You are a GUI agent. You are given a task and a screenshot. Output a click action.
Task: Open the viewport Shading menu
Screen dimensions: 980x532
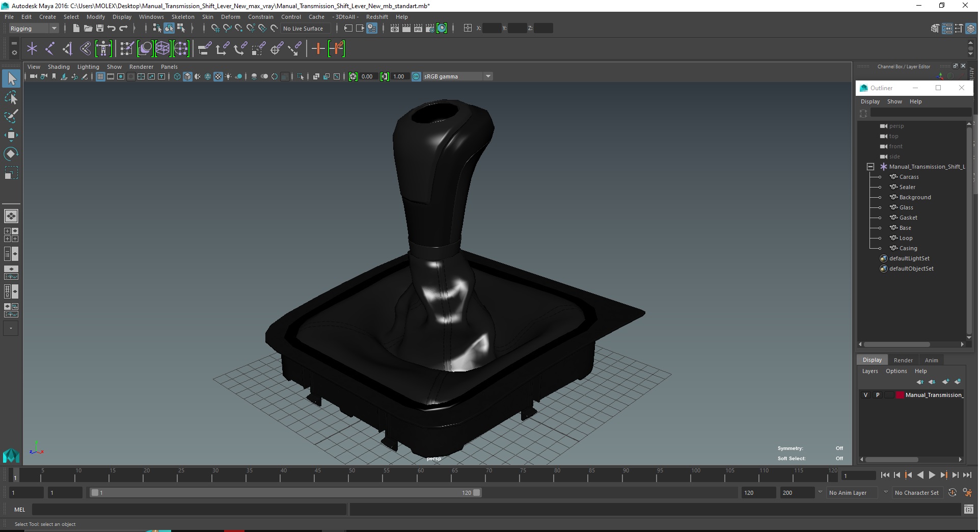click(x=59, y=67)
